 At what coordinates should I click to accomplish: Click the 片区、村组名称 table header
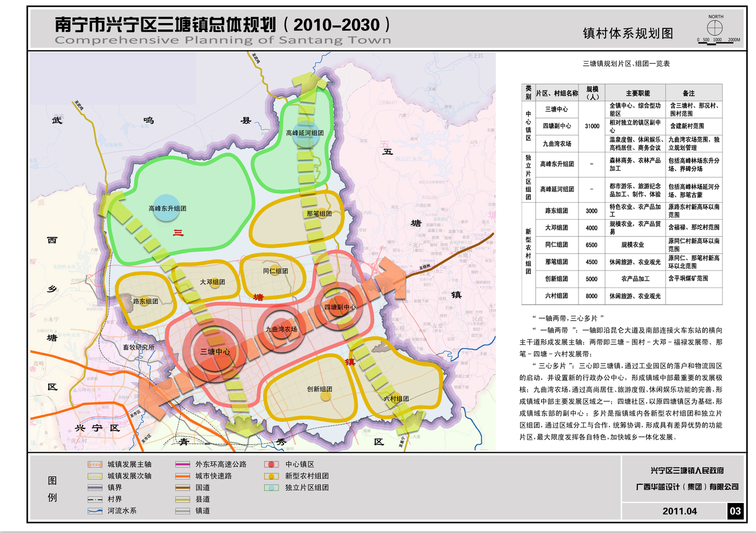click(557, 93)
